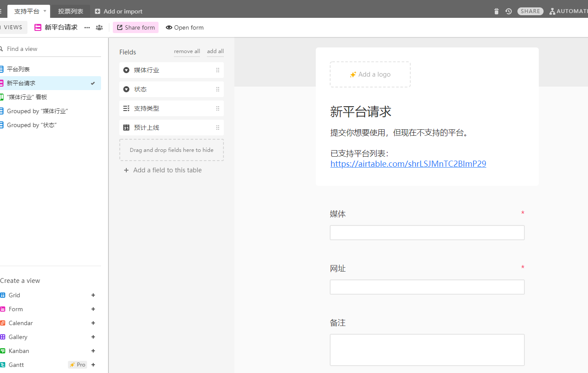The image size is (588, 373).
Task: Click the Add a logo placeholder
Action: coord(370,74)
